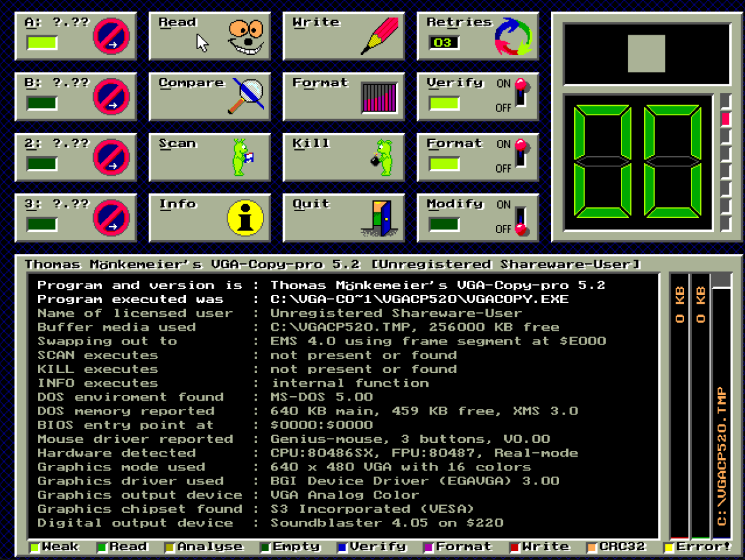Click the Scan button label
Image resolution: width=745 pixels, height=560 pixels.
click(177, 144)
